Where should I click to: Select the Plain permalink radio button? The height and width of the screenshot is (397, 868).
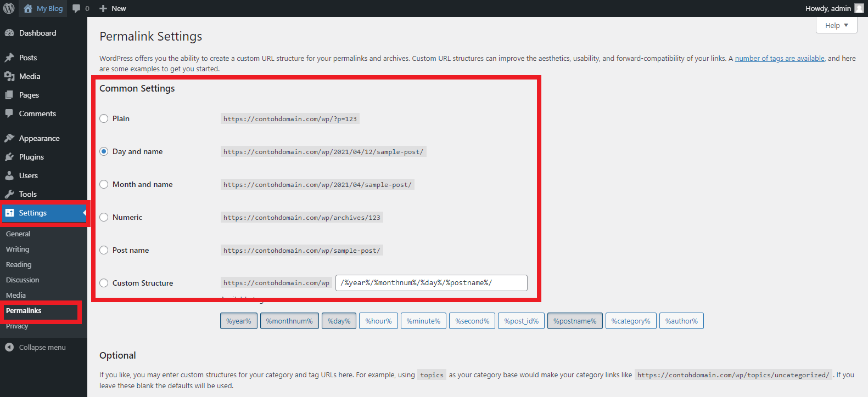(104, 118)
